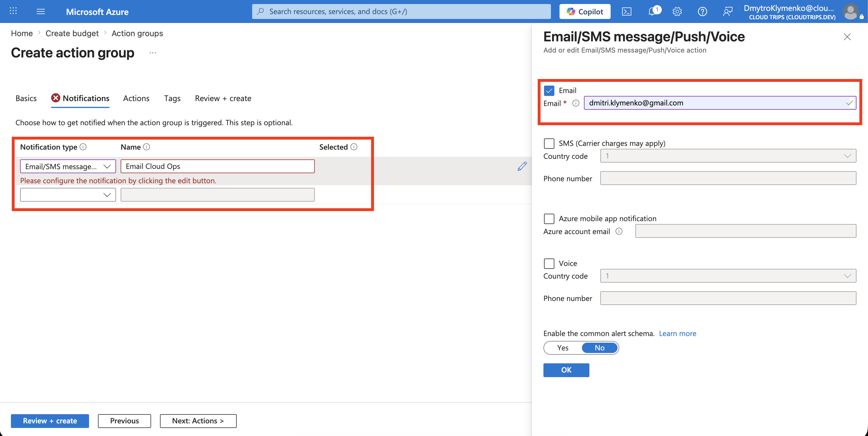Click the search magnifier icon

pos(261,11)
